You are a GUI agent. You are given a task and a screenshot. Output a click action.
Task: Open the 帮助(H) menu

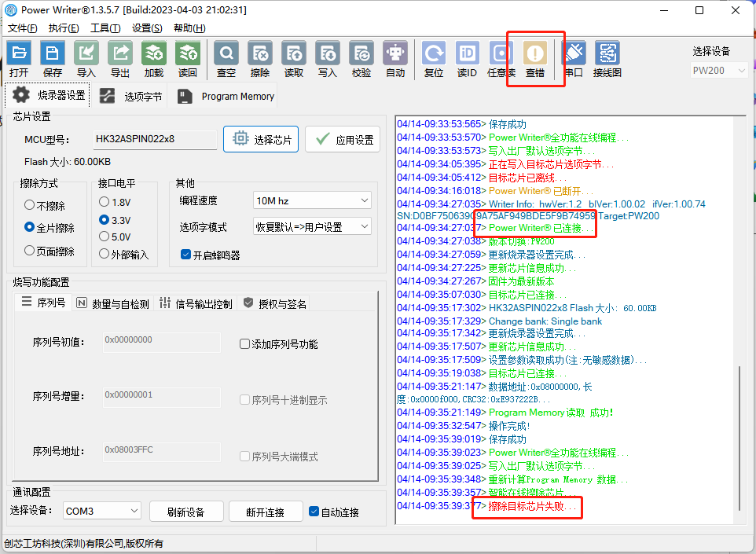[x=189, y=28]
